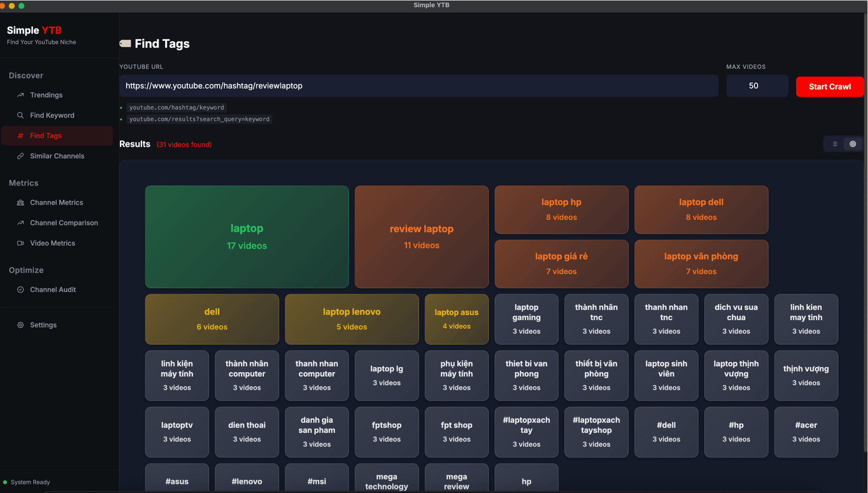The width and height of the screenshot is (868, 493).
Task: Click the Video Metrics camera icon
Action: [x=20, y=243]
